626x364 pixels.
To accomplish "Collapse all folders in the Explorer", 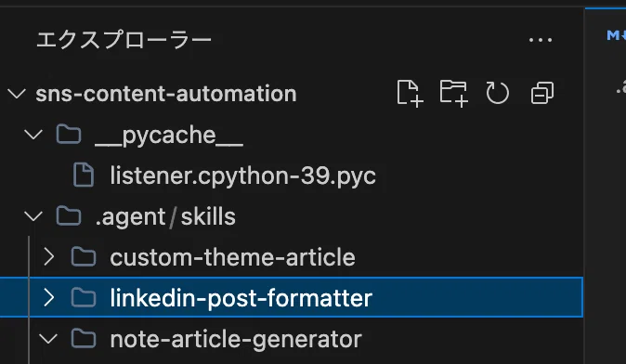I will click(x=542, y=94).
